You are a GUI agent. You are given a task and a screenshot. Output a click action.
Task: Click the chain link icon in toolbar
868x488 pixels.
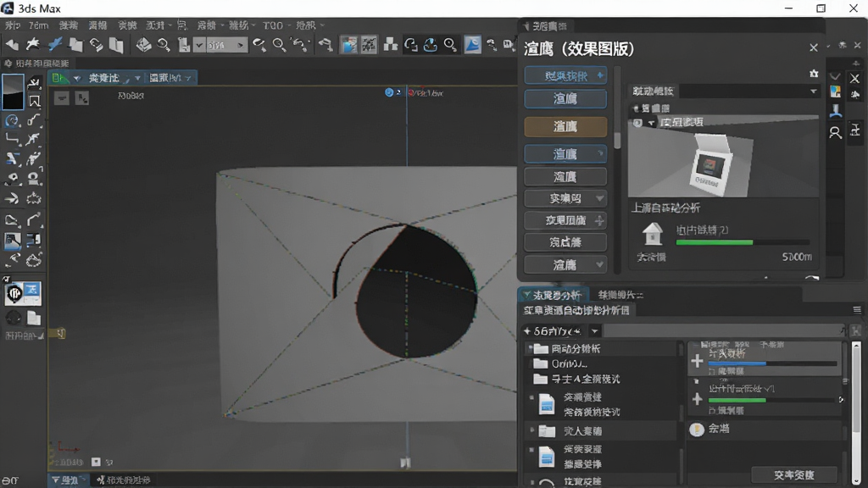(x=97, y=45)
